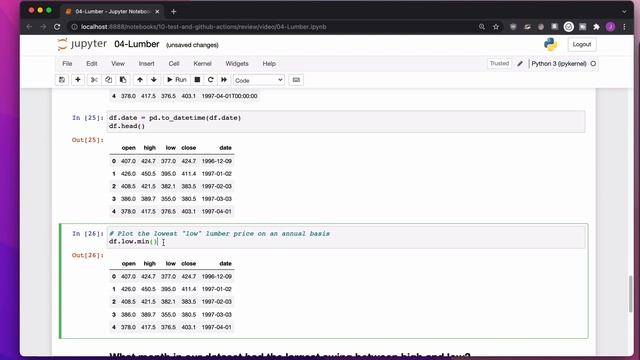Image resolution: width=640 pixels, height=360 pixels.
Task: Restart kernel and run all fast-forward icon
Action: pos(224,80)
